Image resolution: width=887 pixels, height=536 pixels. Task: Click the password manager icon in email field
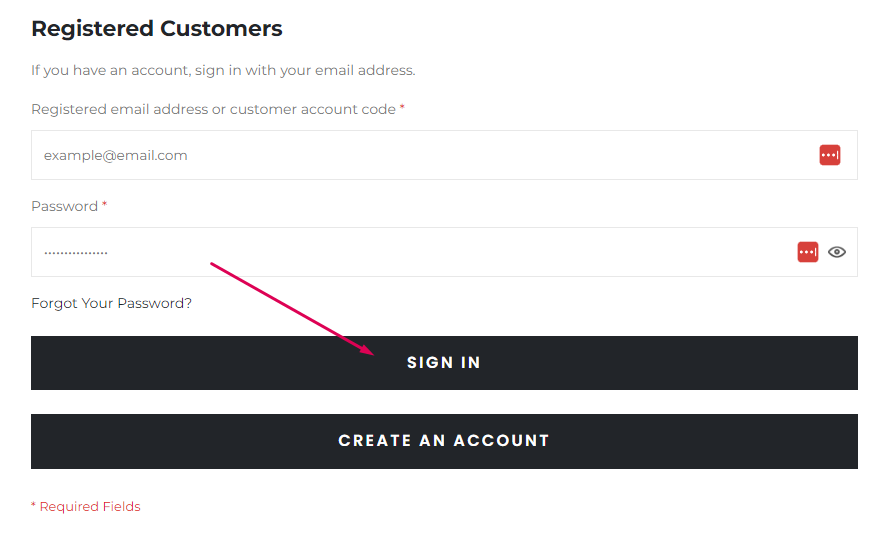tap(829, 155)
